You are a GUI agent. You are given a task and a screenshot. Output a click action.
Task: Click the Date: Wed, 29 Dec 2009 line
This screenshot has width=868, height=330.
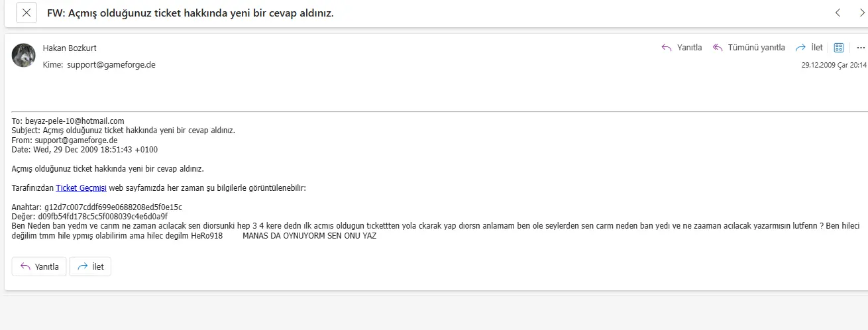click(x=85, y=150)
